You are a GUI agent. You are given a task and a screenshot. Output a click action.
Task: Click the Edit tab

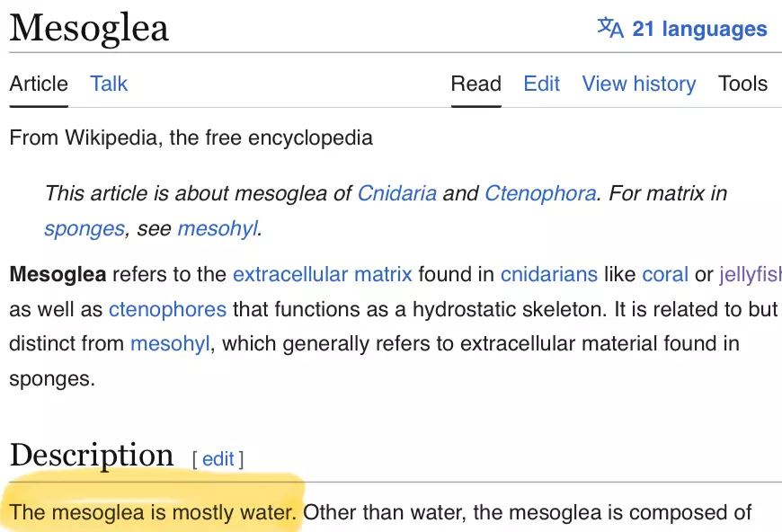click(x=542, y=84)
